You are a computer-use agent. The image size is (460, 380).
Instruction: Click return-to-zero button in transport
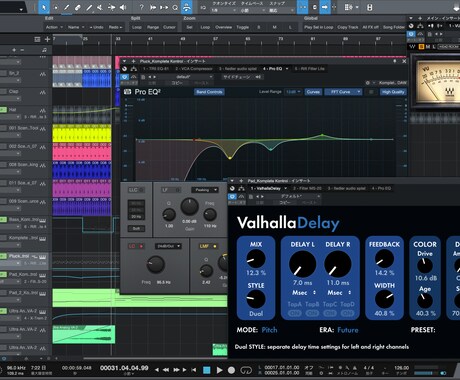click(194, 370)
